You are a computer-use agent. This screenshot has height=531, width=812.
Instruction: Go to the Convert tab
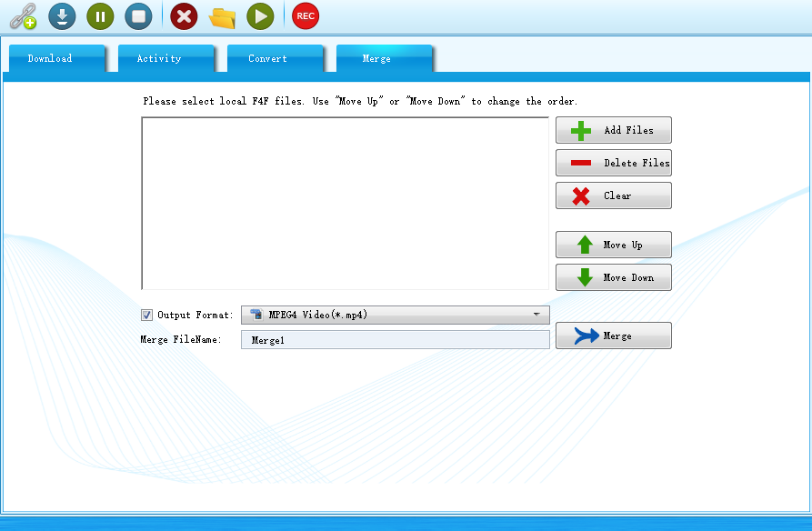click(275, 58)
